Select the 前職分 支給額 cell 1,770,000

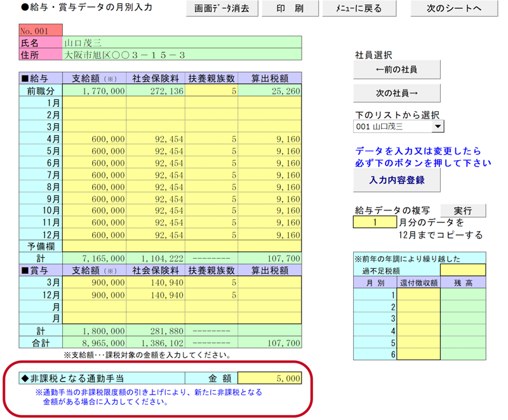click(x=95, y=91)
